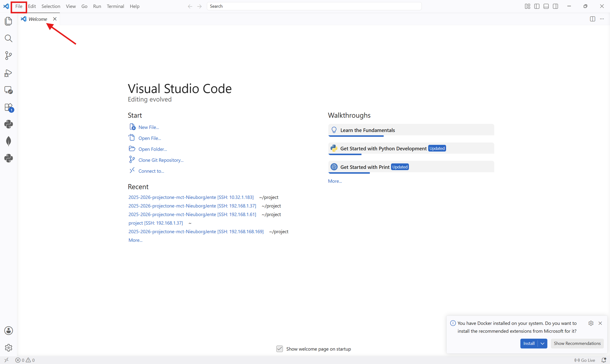The width and height of the screenshot is (610, 364).
Task: Click Install button in Docker notification
Action: [529, 343]
